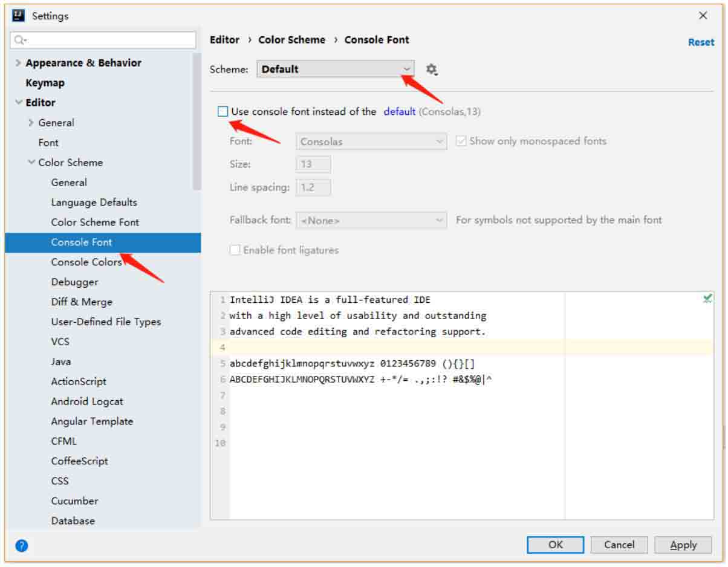Select Console Colors in the tree

tap(86, 262)
